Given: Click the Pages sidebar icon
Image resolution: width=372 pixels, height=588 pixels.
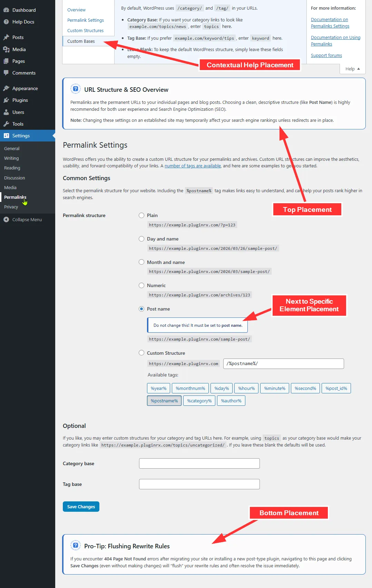Looking at the screenshot, I should click(x=6, y=61).
